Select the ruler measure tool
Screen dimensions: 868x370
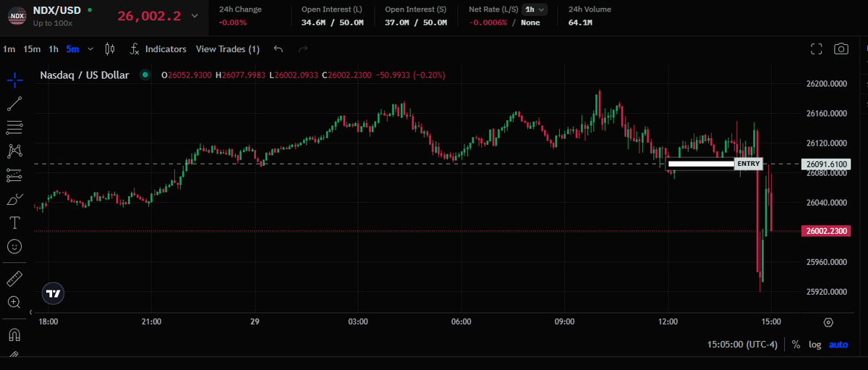pyautogui.click(x=14, y=278)
